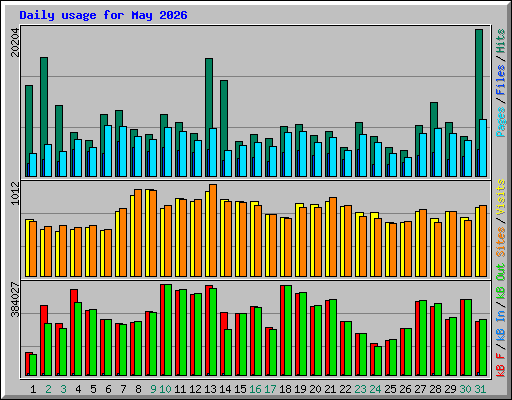The width and height of the screenshot is (512, 400).
Task: Click day label 20 on the x-axis
Action: (315, 389)
